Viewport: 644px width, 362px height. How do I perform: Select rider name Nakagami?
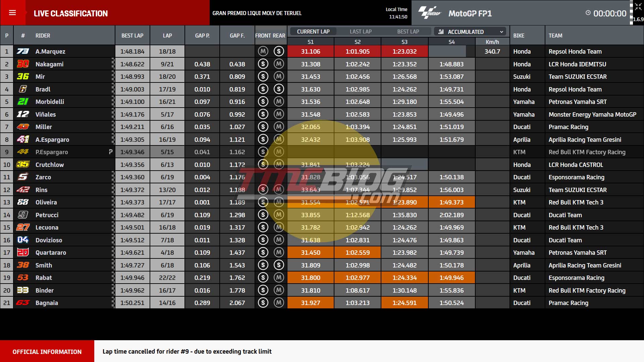tap(49, 64)
